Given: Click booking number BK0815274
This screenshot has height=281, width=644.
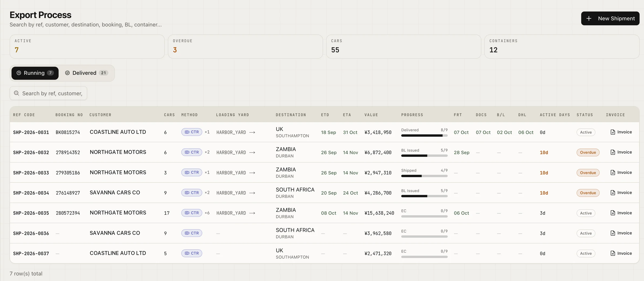Looking at the screenshot, I should tap(68, 132).
